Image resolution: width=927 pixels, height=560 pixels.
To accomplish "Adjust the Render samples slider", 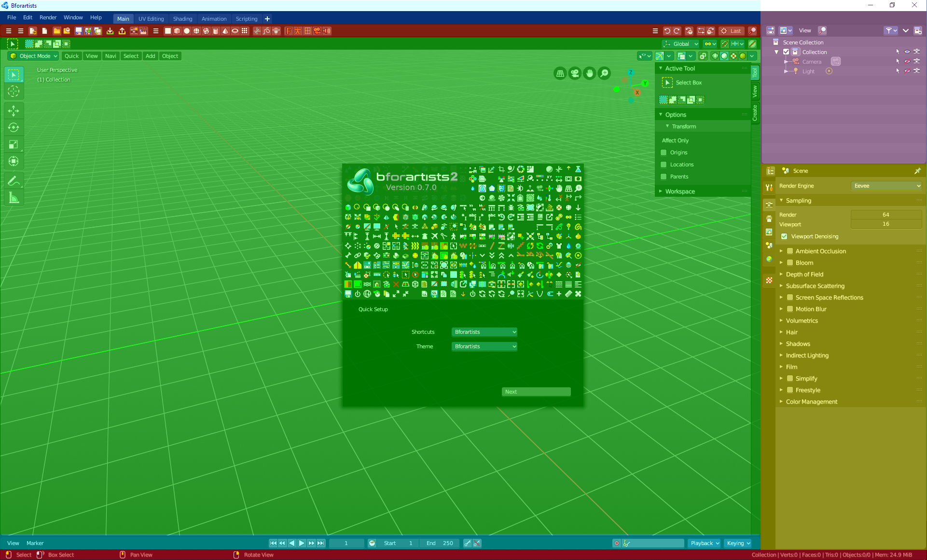I will (886, 215).
